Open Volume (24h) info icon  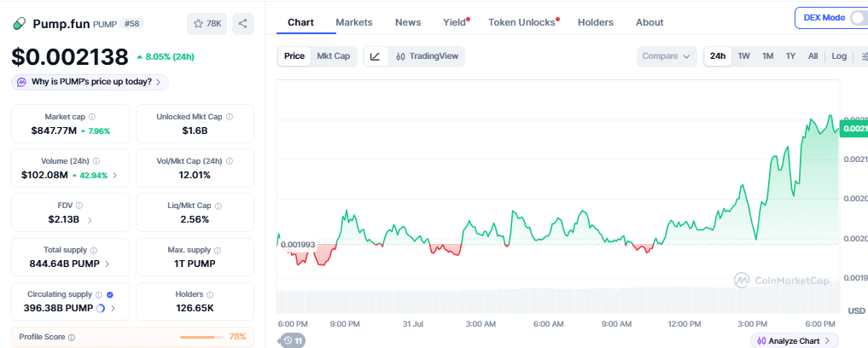96,161
